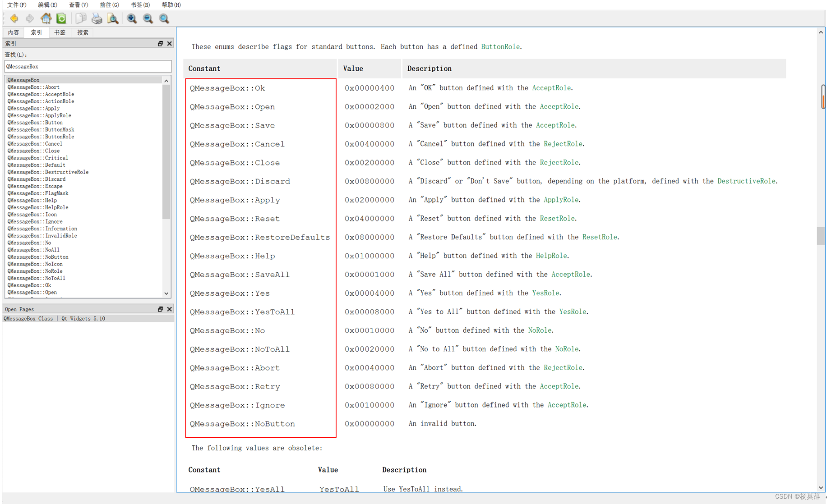This screenshot has height=504, width=827.
Task: Close the Open Pages panel
Action: (x=169, y=309)
